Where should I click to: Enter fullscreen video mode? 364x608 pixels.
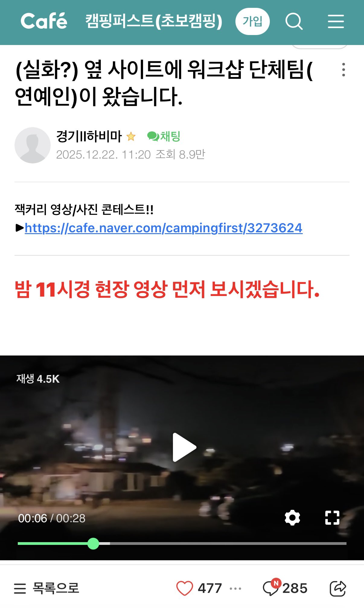[x=332, y=518]
